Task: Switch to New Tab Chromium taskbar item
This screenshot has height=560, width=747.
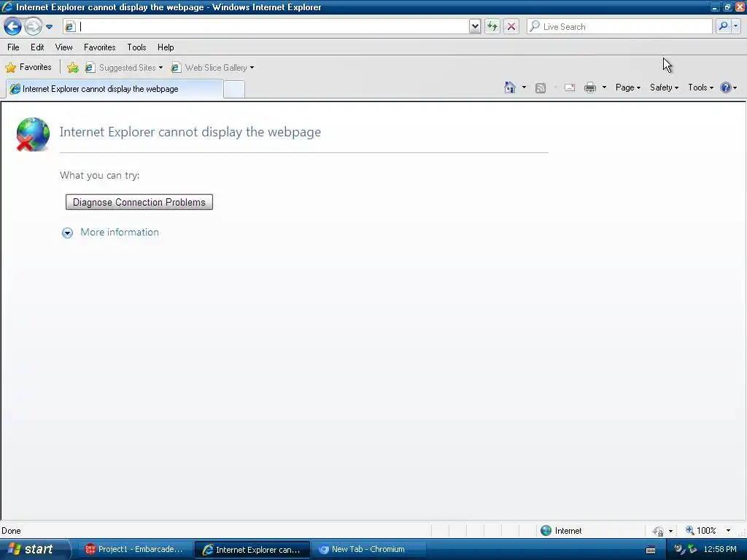Action: pyautogui.click(x=368, y=550)
